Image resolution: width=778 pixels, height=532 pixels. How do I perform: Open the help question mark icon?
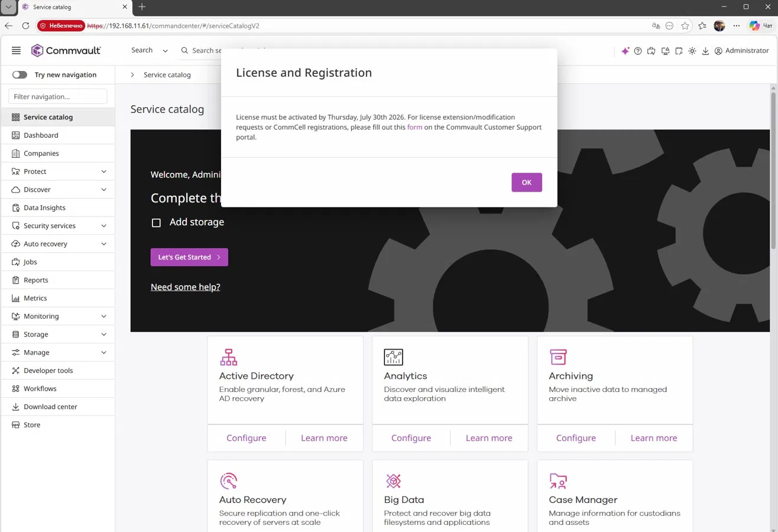point(638,51)
